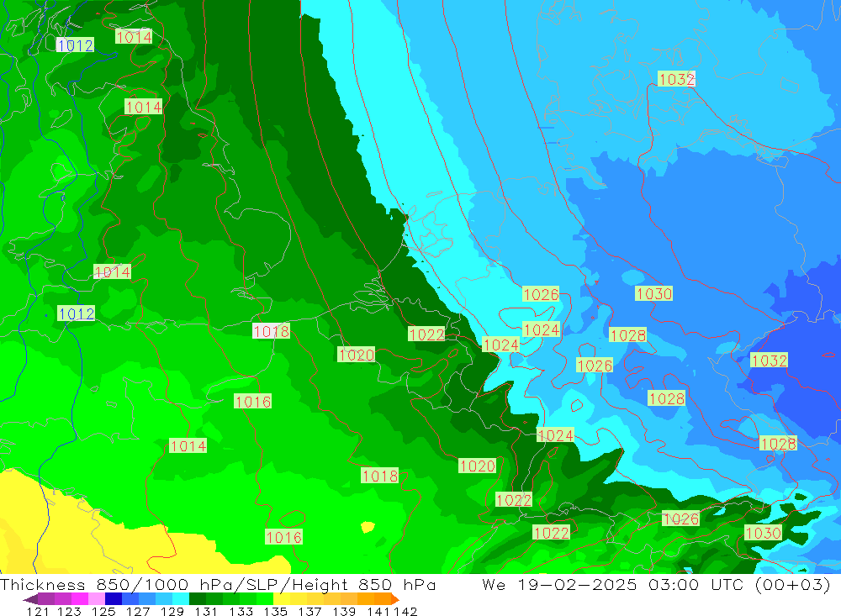Image resolution: width=841 pixels, height=616 pixels.
Task: Click the legend value 142
Action: pyautogui.click(x=405, y=611)
